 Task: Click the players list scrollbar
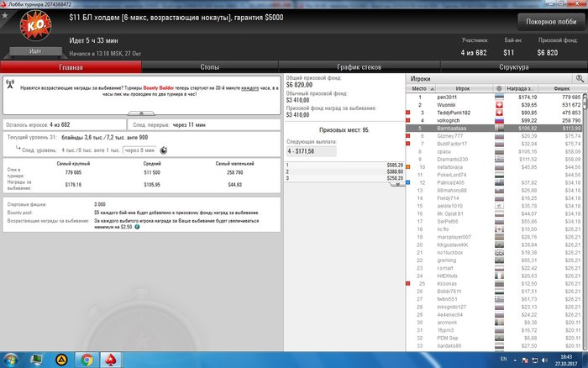click(x=585, y=221)
